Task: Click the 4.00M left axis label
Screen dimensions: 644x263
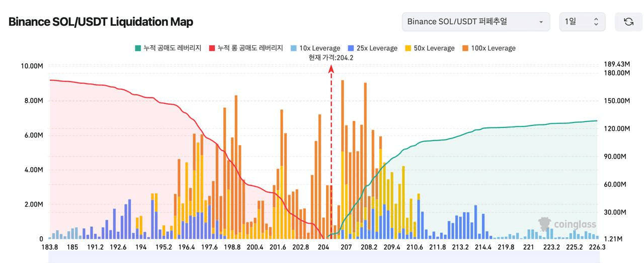Action: [x=34, y=170]
